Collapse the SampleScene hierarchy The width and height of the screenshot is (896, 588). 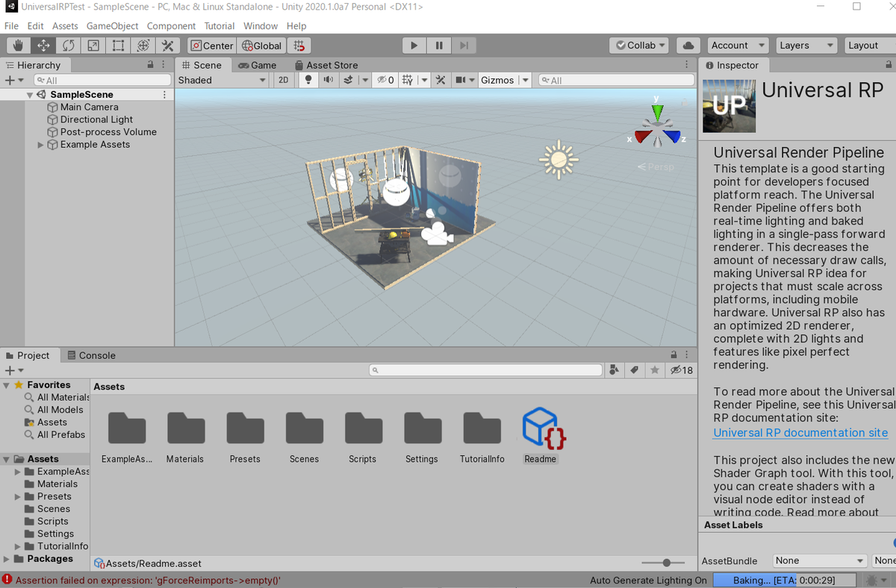coord(30,95)
